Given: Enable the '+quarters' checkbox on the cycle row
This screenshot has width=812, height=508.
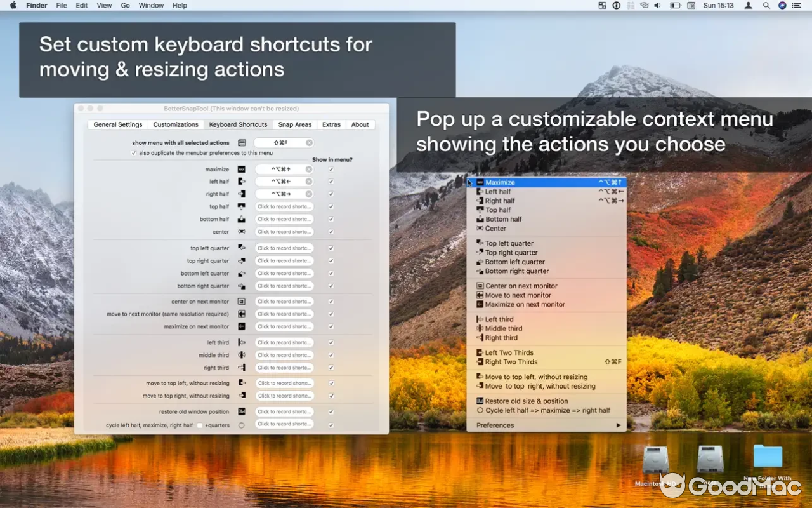Looking at the screenshot, I should (x=199, y=424).
